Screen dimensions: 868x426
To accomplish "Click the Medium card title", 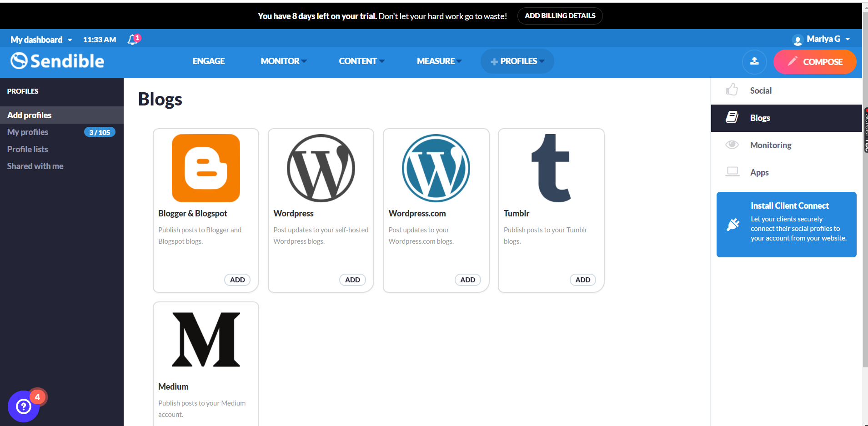I will coord(173,386).
